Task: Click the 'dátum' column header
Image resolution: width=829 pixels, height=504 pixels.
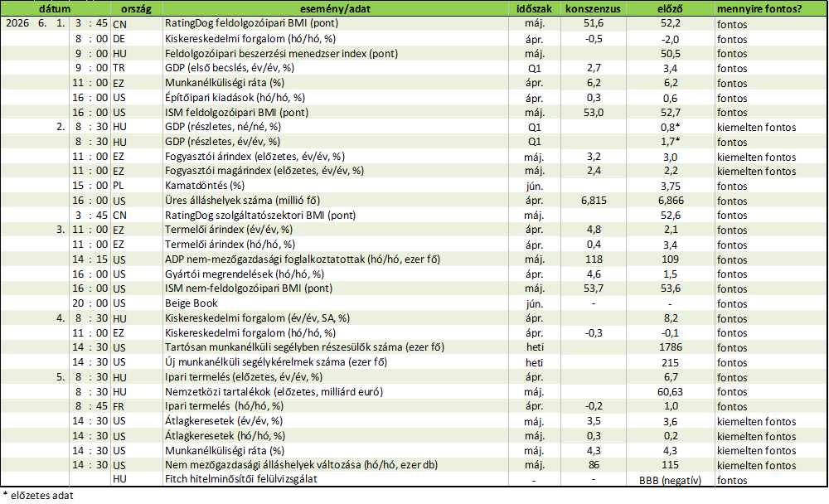Action: click(x=55, y=8)
